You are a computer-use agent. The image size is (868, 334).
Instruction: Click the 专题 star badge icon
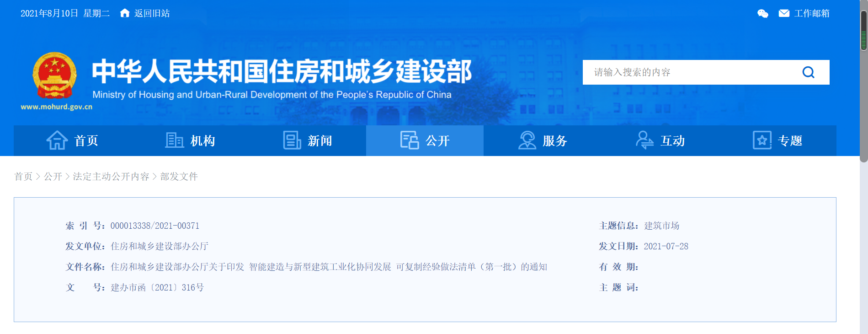point(762,140)
